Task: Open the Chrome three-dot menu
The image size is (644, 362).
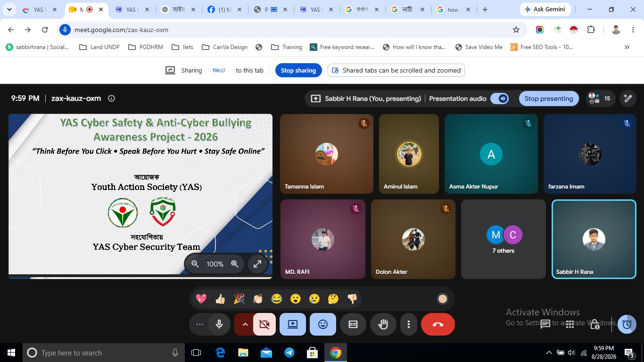Action: [633, 30]
